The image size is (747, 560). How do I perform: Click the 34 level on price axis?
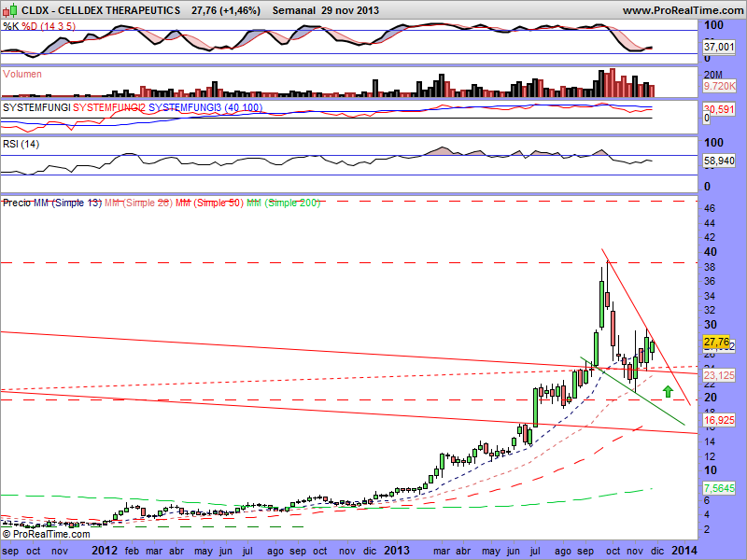pos(710,296)
